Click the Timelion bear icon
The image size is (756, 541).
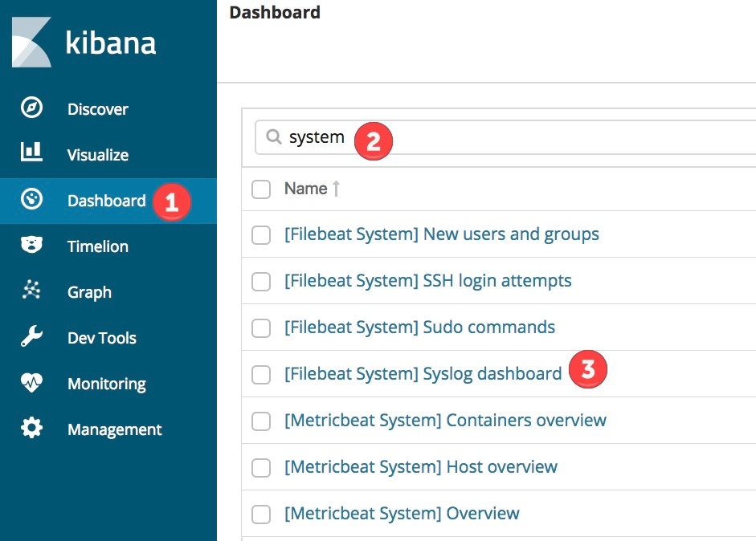(x=32, y=244)
